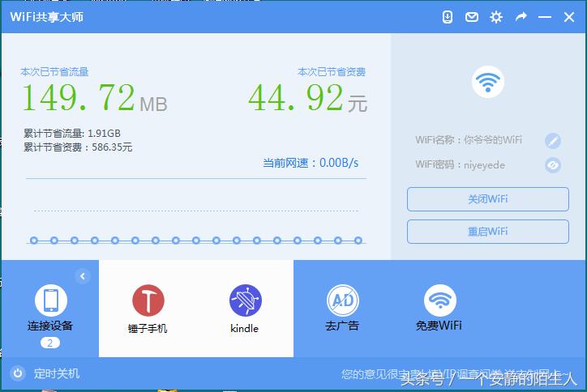Click the connected devices count badge 2

coord(50,343)
